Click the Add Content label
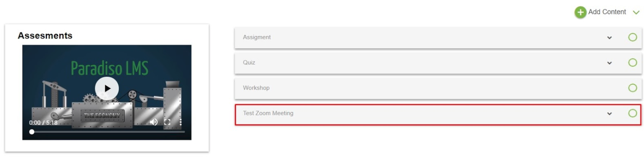Viewport: 644px width, 164px height. pyautogui.click(x=607, y=12)
